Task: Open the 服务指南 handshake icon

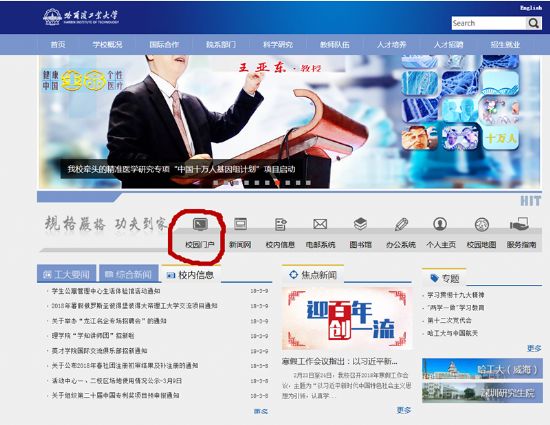Action: tap(519, 224)
